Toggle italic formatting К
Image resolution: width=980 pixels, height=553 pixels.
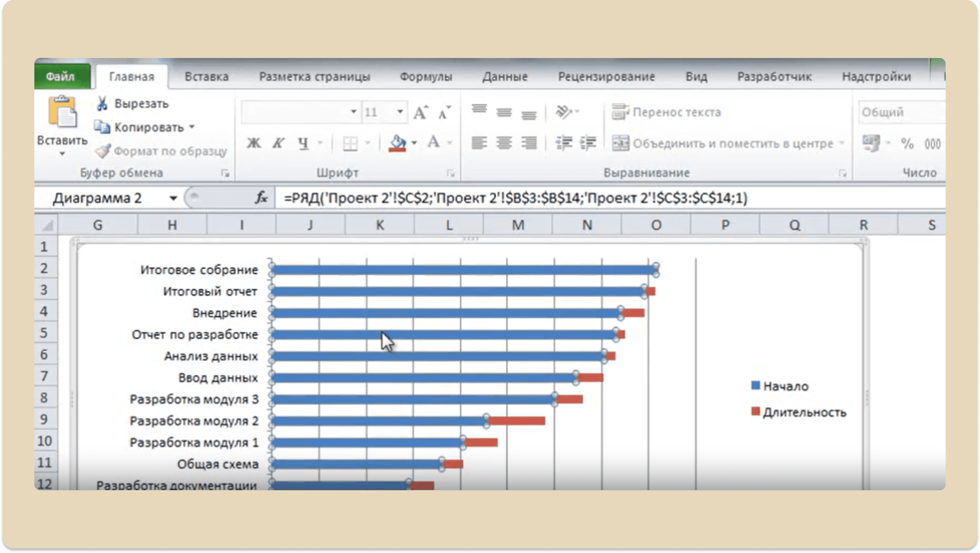tap(279, 143)
